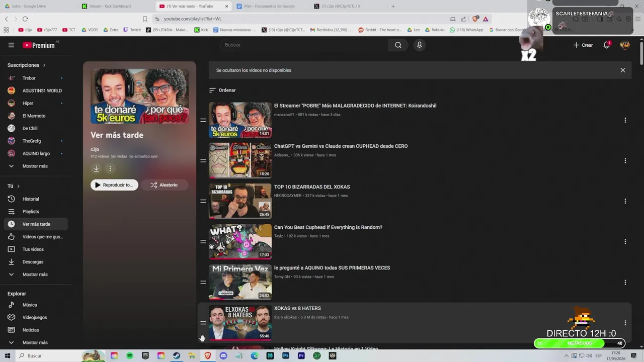
Task: Expand Explorar list with Mostrar más
Action: [x=34, y=342]
